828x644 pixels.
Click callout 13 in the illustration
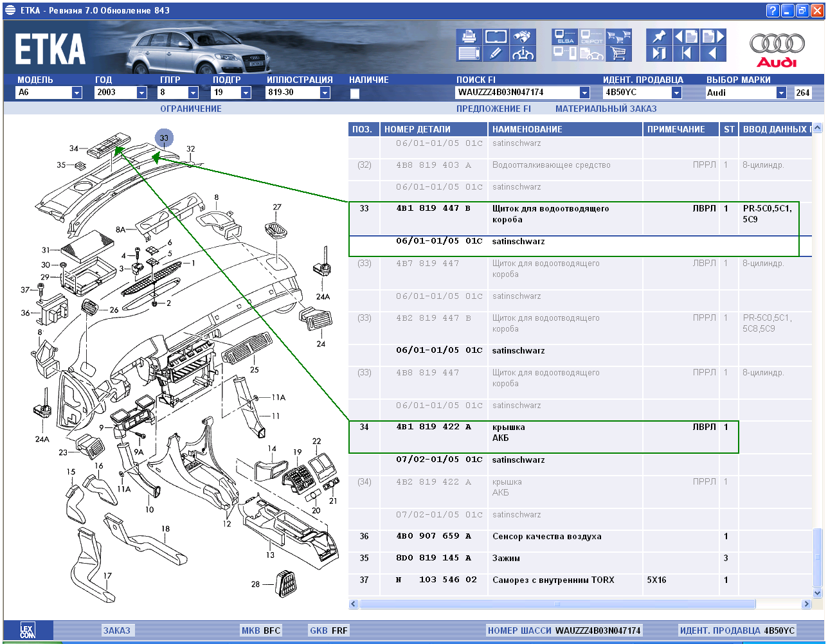coord(271,555)
